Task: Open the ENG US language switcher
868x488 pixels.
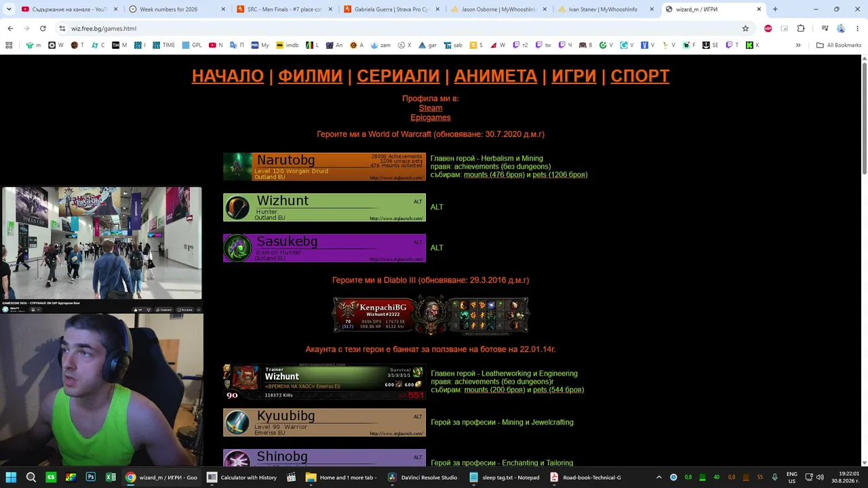Action: 792,477
